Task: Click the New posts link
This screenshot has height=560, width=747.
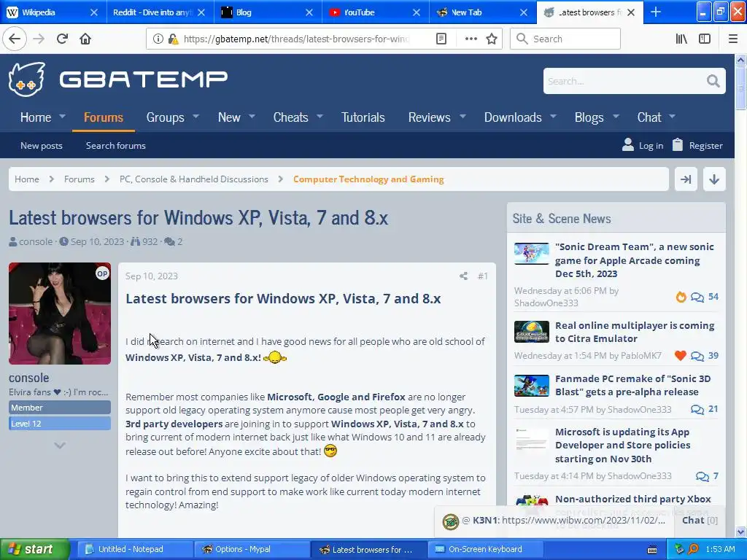Action: (x=42, y=146)
